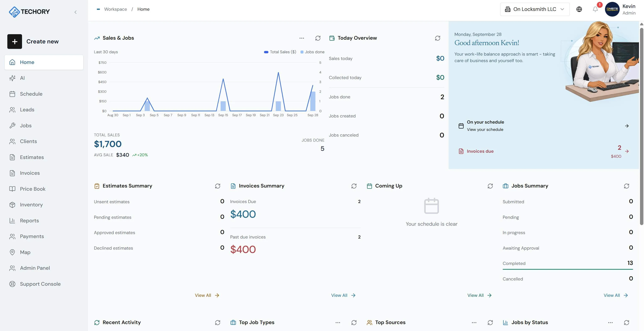Viewport: 644px width, 331px height.
Task: Open the Schedule menu item
Action: (x=44, y=94)
